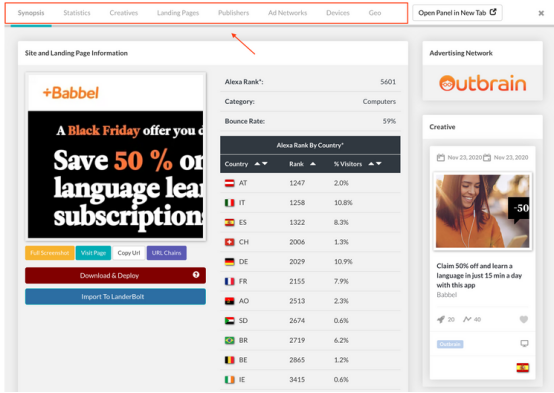Click the heart favorite icon on creative
Screen dimensions: 554x393
tap(524, 319)
